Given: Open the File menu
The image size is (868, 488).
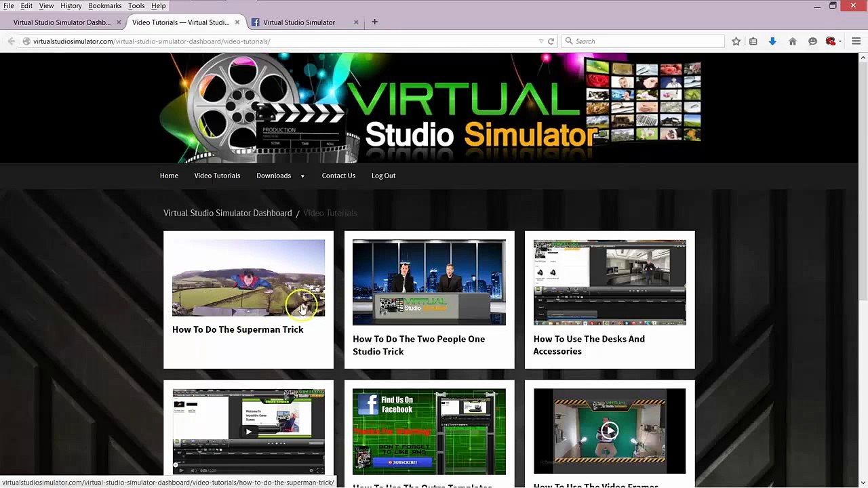Looking at the screenshot, I should point(8,5).
